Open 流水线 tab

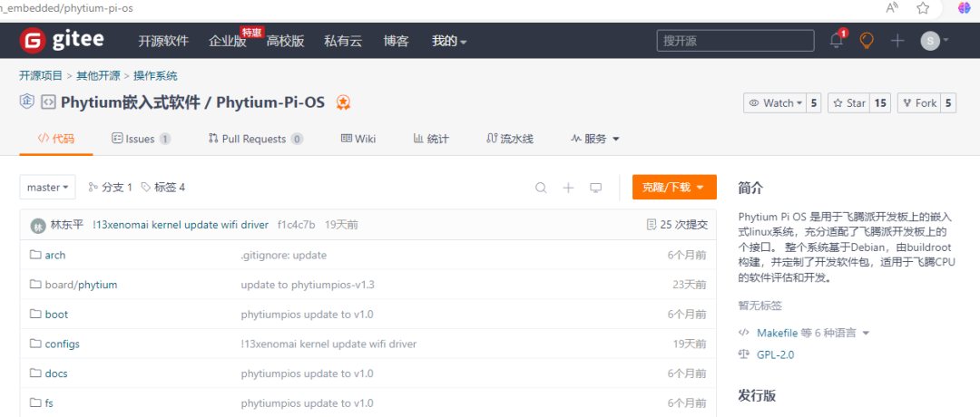[x=509, y=139]
